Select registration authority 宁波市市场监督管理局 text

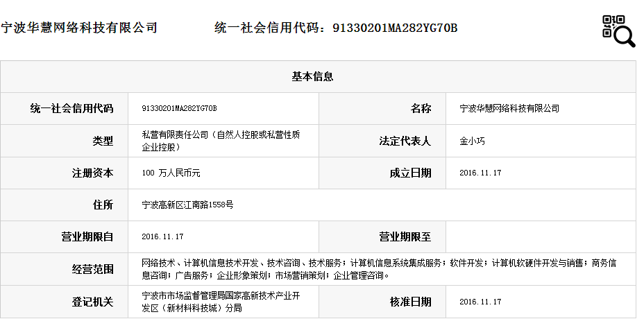221,302
